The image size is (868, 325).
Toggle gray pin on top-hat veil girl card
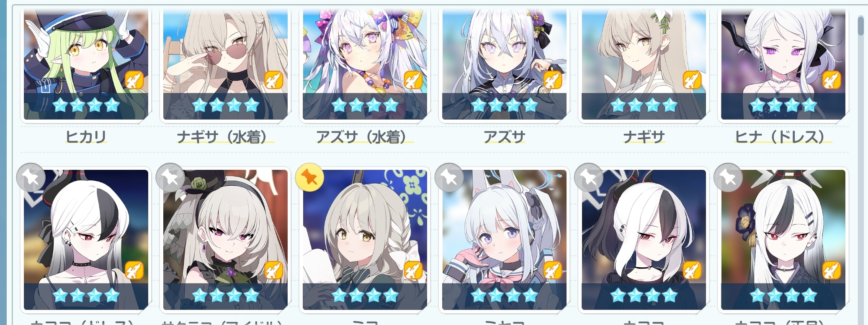(170, 177)
